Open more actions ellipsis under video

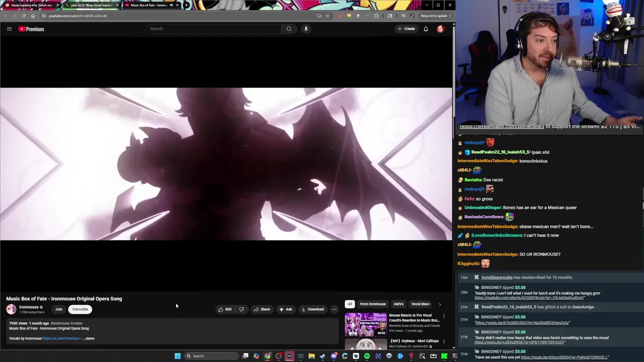[x=334, y=309]
